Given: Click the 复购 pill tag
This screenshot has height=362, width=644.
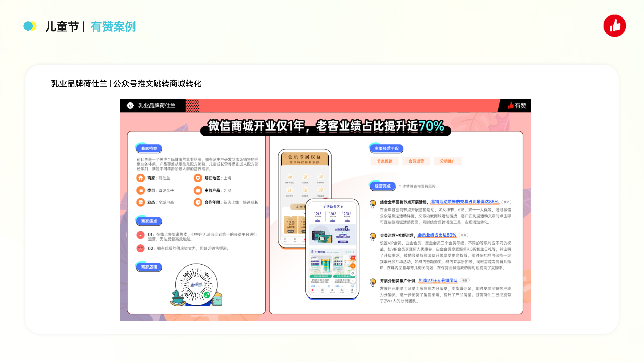Looking at the screenshot, I should pos(464,235).
